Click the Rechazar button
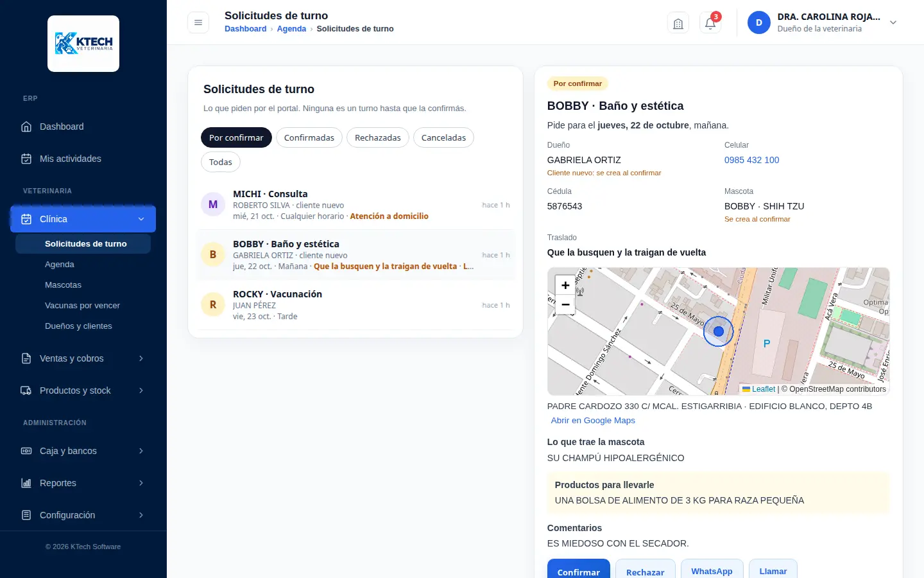The height and width of the screenshot is (578, 924). pyautogui.click(x=645, y=569)
